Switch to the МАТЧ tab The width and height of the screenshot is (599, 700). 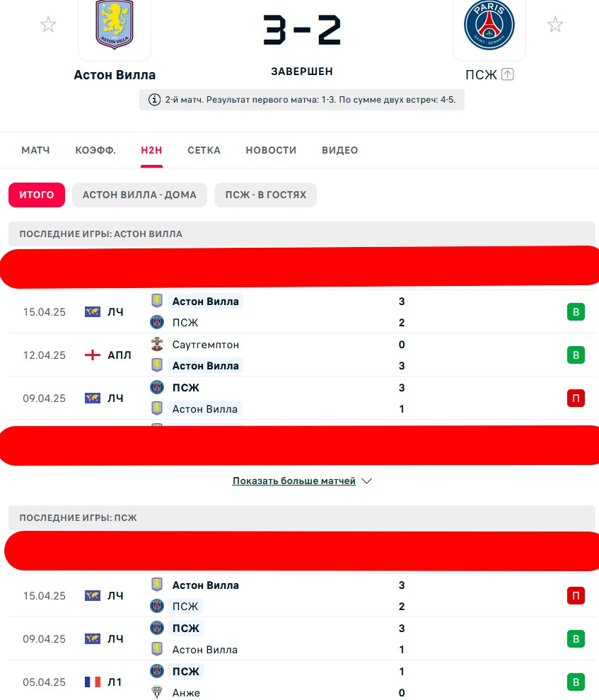coord(35,151)
